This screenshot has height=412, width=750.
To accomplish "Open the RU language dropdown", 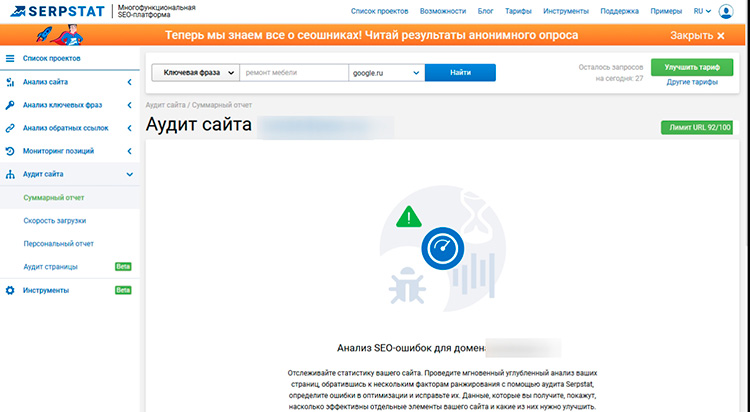I will click(702, 11).
